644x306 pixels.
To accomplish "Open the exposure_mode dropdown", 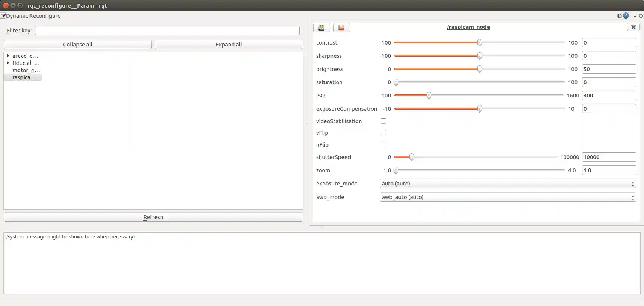I will point(508,184).
